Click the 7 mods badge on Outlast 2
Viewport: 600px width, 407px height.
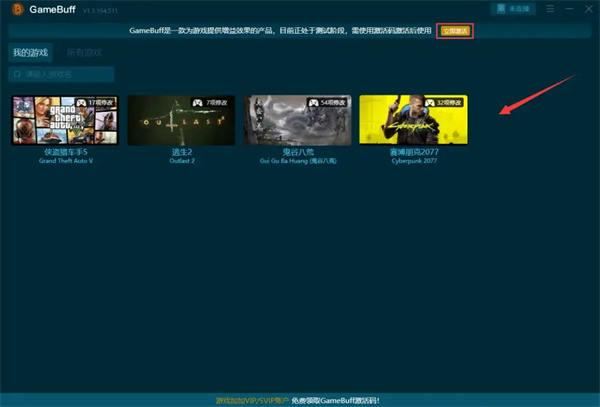210,103
